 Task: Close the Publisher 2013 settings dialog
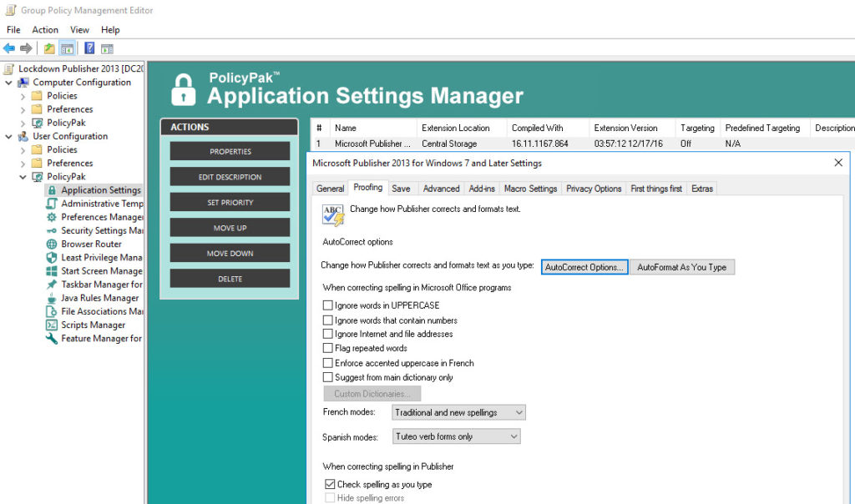pyautogui.click(x=838, y=163)
